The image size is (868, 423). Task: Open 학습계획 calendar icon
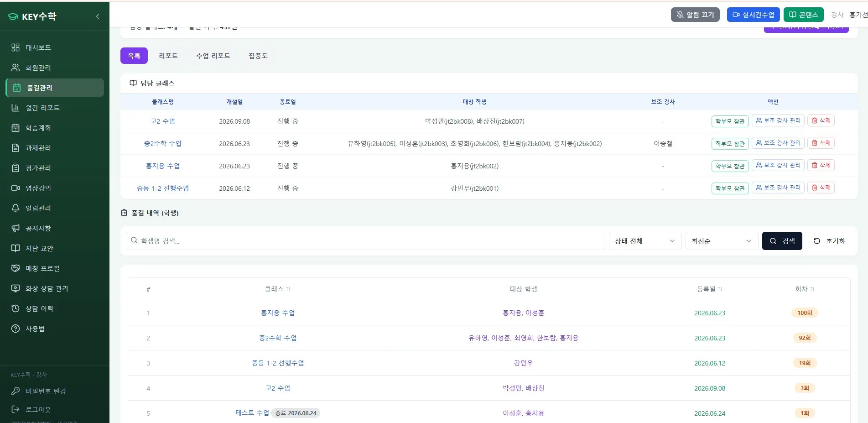(16, 128)
